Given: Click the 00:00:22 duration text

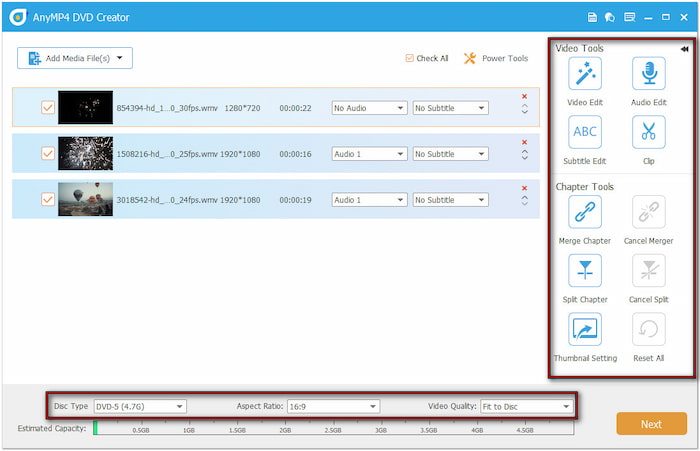Looking at the screenshot, I should click(x=295, y=108).
